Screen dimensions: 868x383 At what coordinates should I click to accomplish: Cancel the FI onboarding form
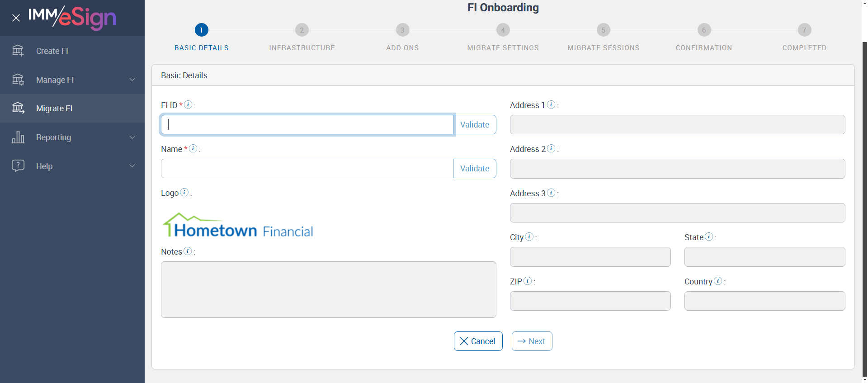[478, 341]
